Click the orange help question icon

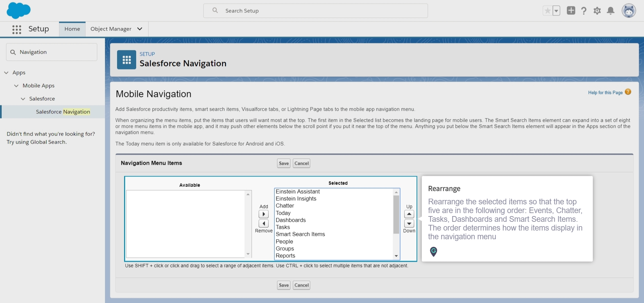(628, 92)
